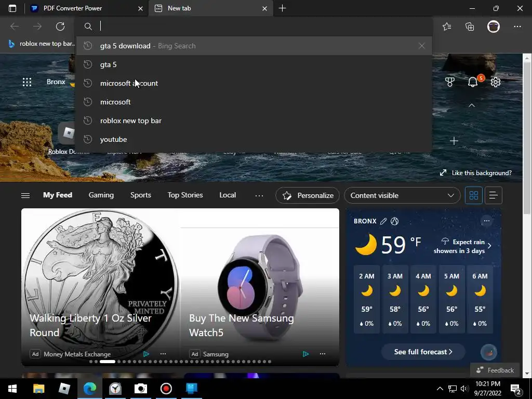The height and width of the screenshot is (399, 532).
Task: Open Samsung ad options ellipsis
Action: pyautogui.click(x=323, y=354)
